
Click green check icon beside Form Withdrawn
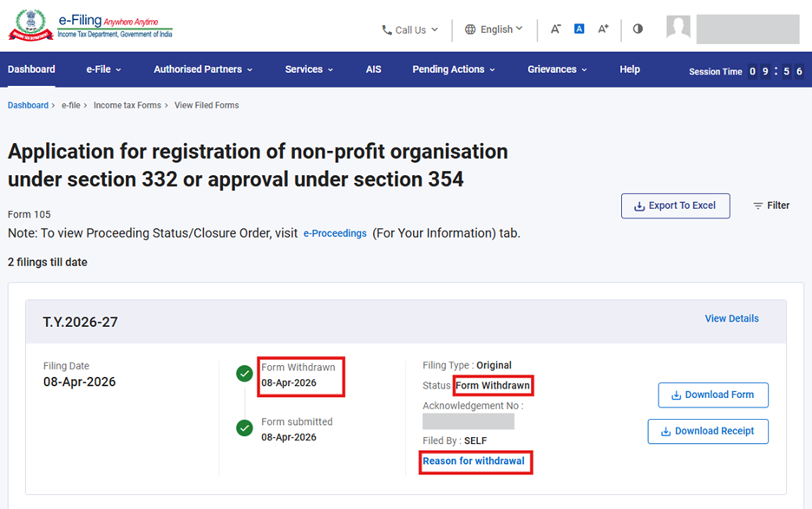(245, 374)
